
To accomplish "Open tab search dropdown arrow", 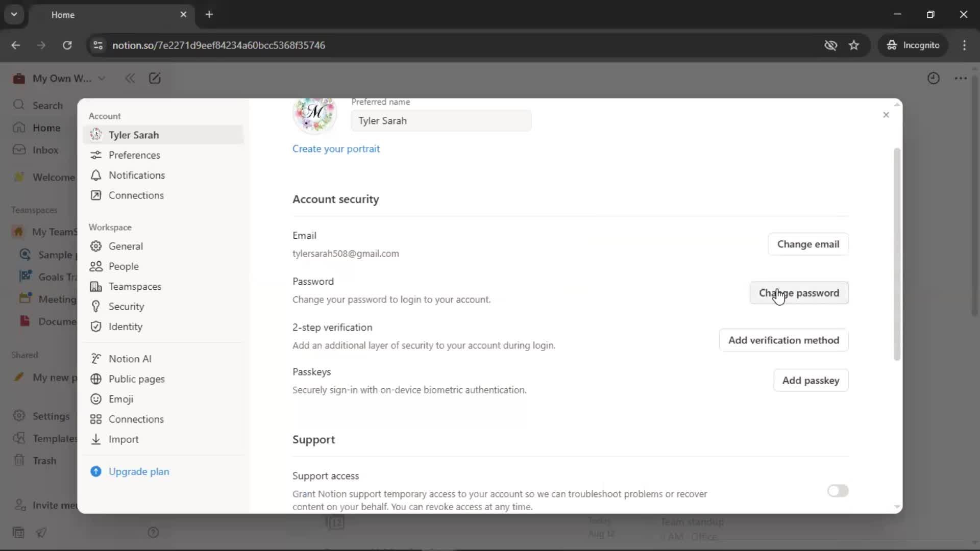I will (x=14, y=15).
